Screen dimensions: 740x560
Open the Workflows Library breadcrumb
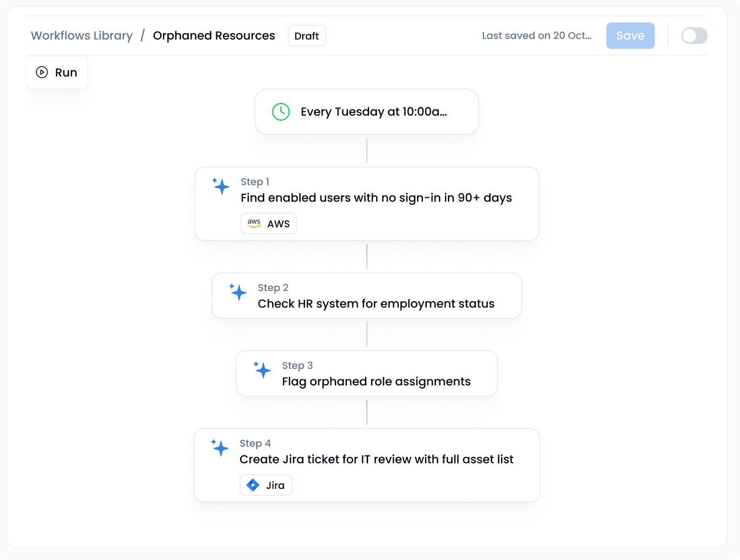click(x=81, y=36)
